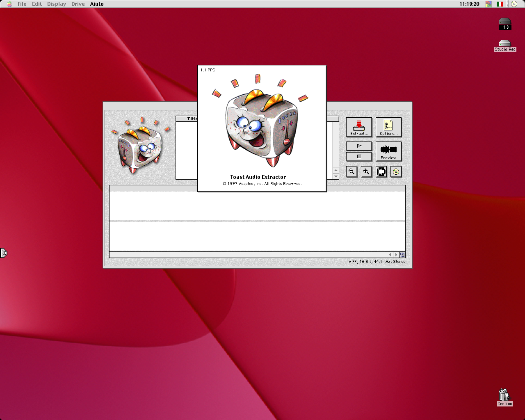
Task: Open the Display menu
Action: (x=57, y=4)
